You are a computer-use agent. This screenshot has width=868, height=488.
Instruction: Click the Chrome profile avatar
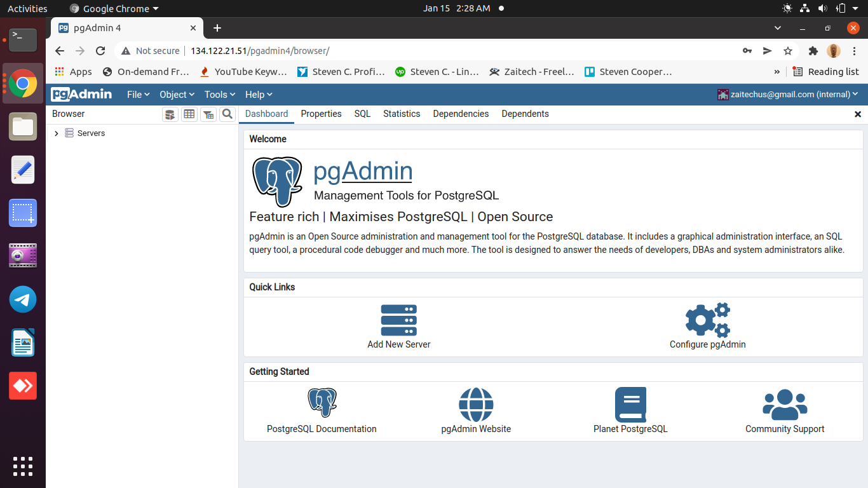coord(834,51)
